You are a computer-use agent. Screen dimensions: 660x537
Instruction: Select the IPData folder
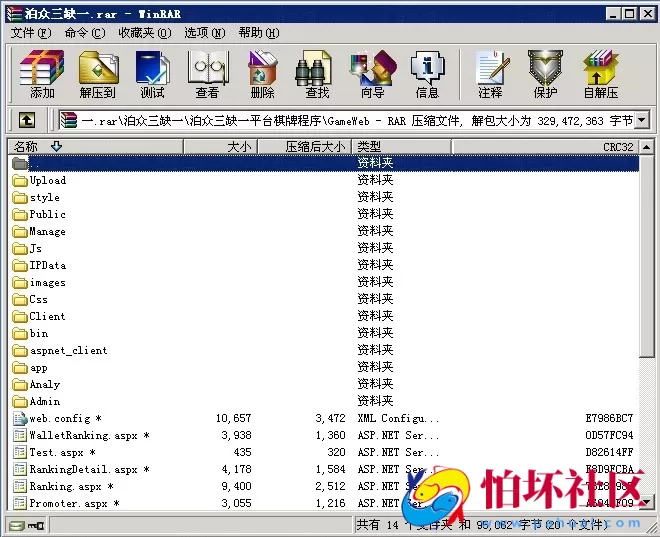(39, 266)
